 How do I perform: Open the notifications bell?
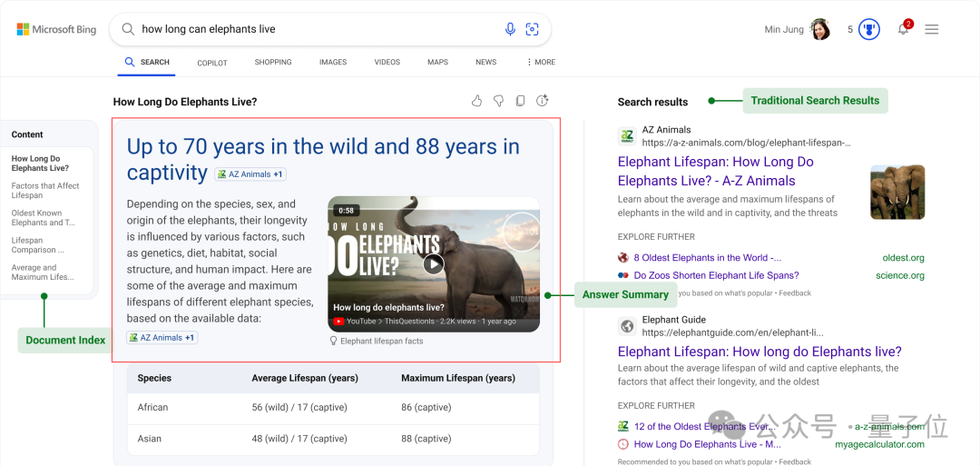(x=904, y=29)
